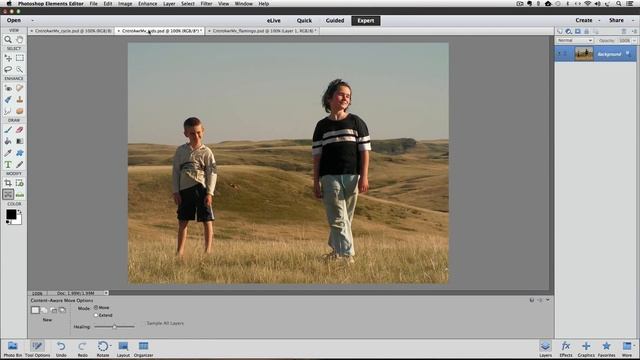Select the Clone Stamp tool

(20, 100)
